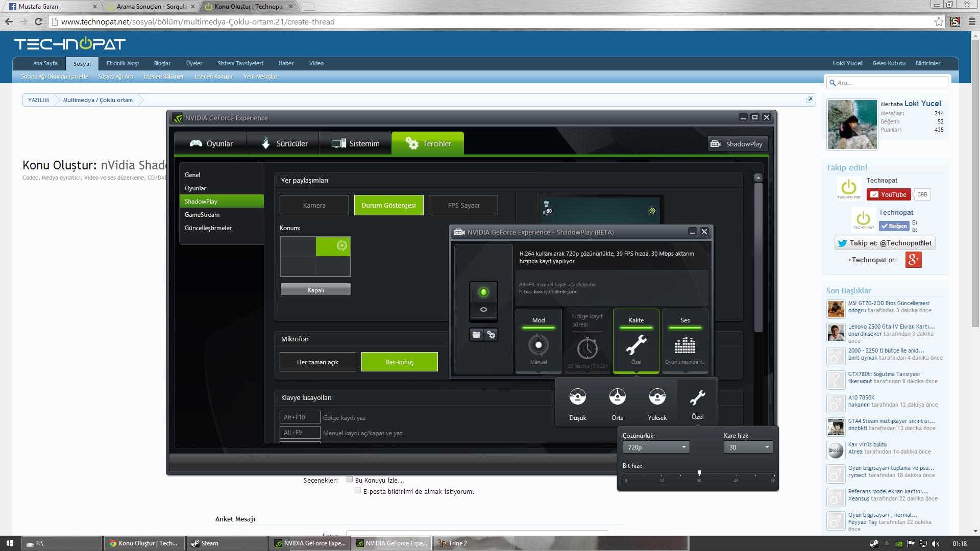Check the Bu Konuyu İzle checkbox
This screenshot has height=551, width=980.
point(350,480)
